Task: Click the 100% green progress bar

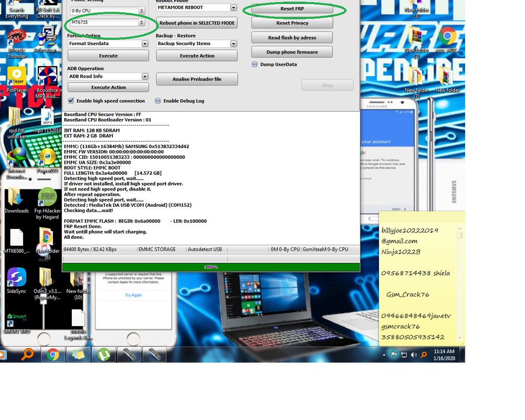Action: [211, 267]
